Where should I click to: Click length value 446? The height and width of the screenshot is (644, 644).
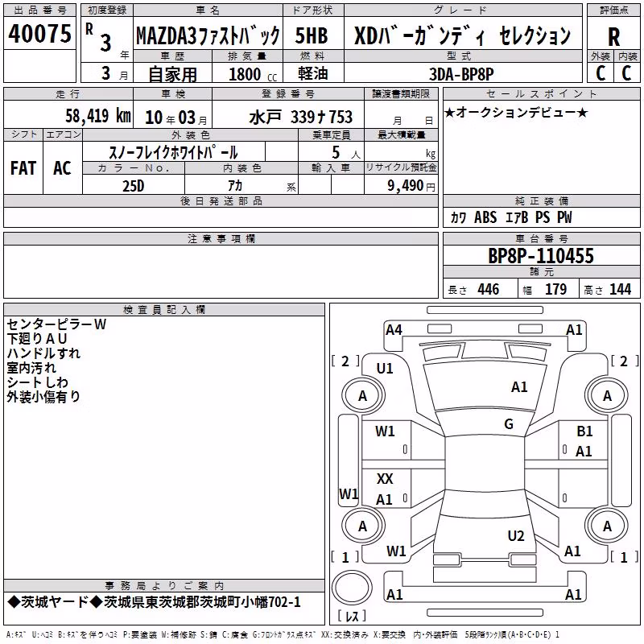[489, 289]
